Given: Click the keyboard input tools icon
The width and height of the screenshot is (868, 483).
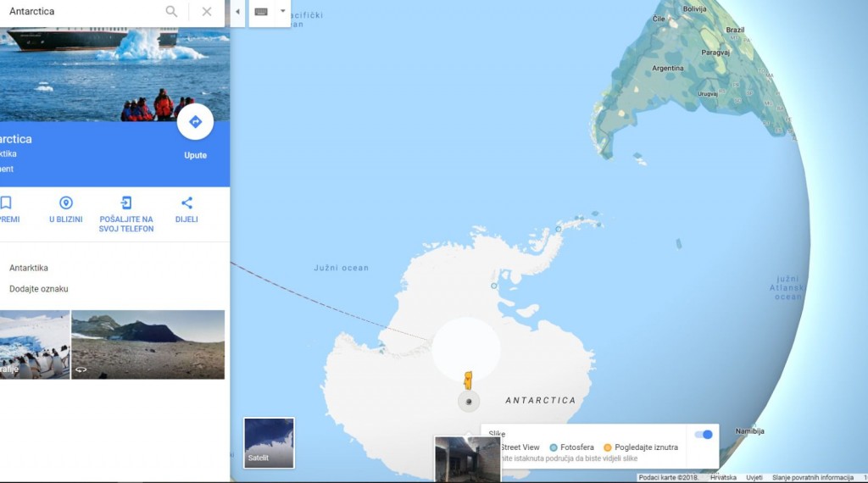Looking at the screenshot, I should [x=261, y=12].
